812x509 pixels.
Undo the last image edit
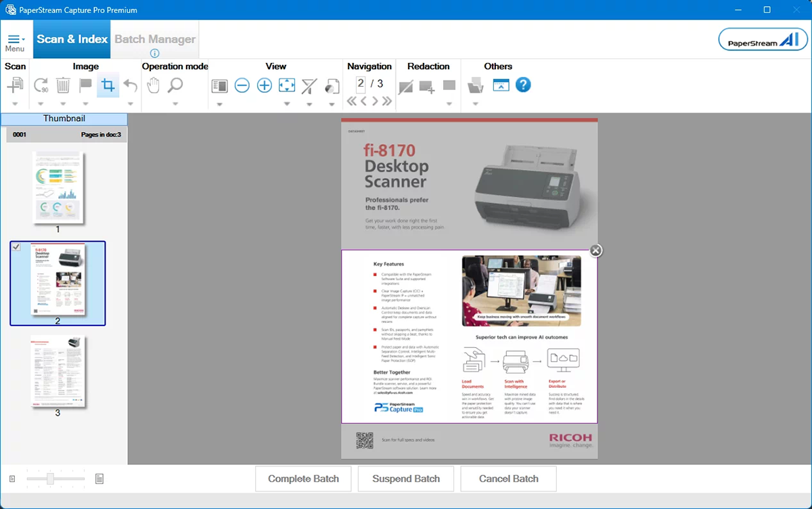(x=131, y=86)
